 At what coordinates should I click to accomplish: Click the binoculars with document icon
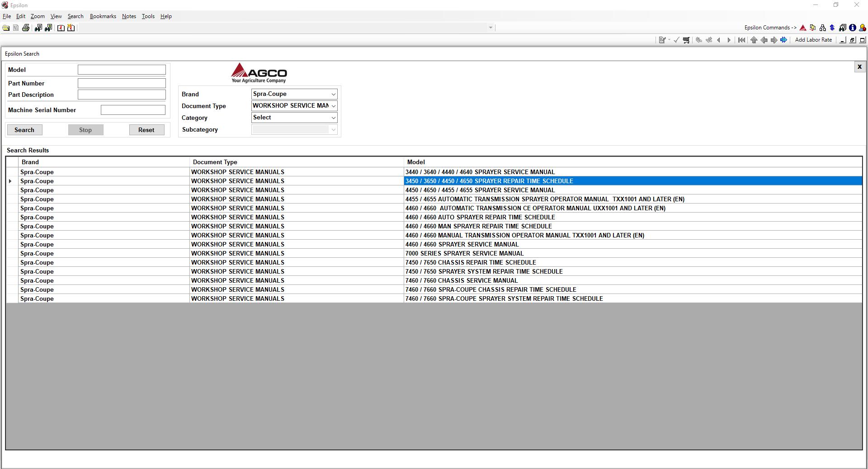tap(48, 28)
